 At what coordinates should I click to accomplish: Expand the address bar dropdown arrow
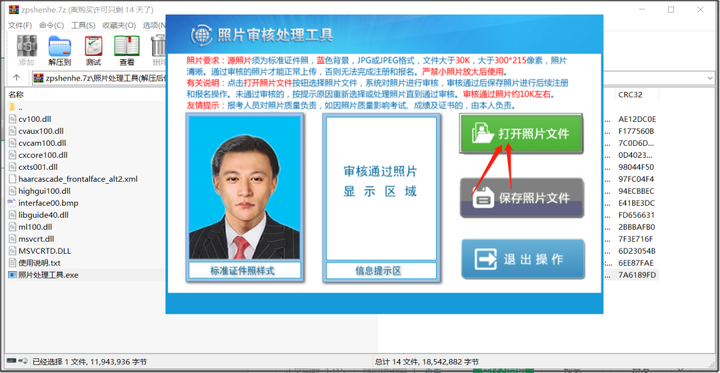coord(710,78)
